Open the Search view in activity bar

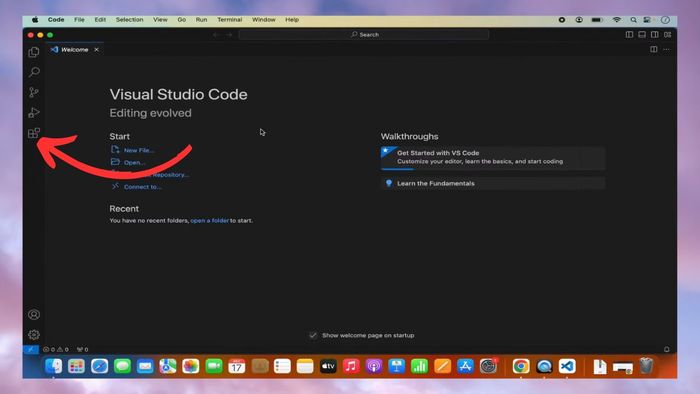tap(34, 72)
